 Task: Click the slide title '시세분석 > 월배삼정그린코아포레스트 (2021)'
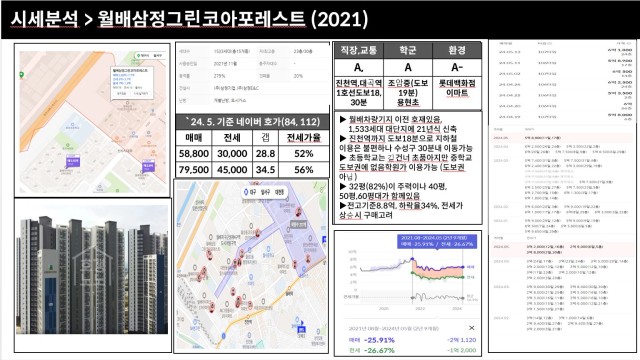coord(189,19)
